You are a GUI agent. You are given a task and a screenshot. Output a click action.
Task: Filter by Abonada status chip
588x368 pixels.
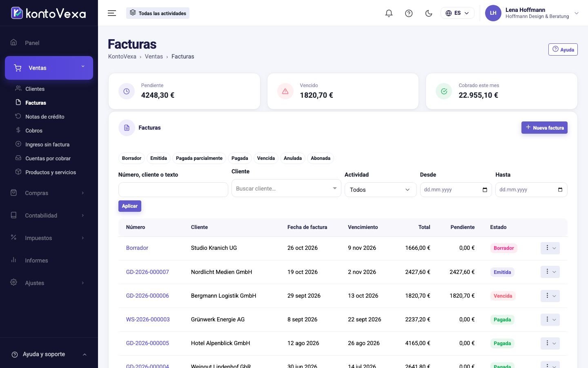click(x=321, y=158)
